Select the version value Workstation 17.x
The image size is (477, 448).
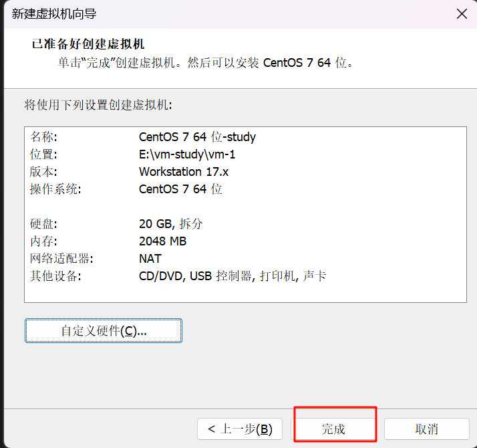tap(184, 172)
